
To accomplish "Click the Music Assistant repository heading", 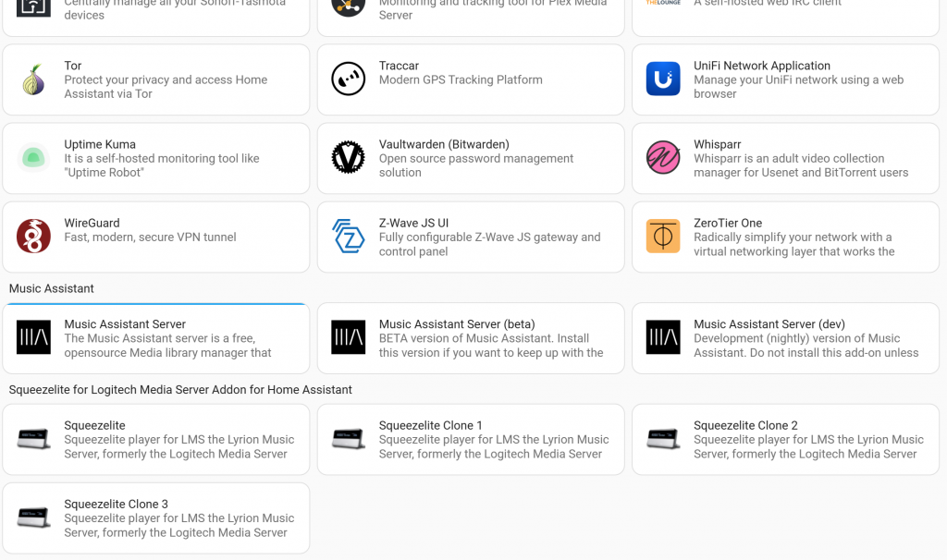I will [52, 289].
